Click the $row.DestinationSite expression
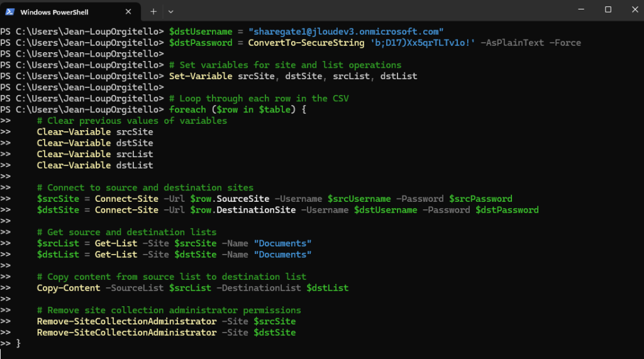Image resolution: width=644 pixels, height=359 pixels. (243, 210)
